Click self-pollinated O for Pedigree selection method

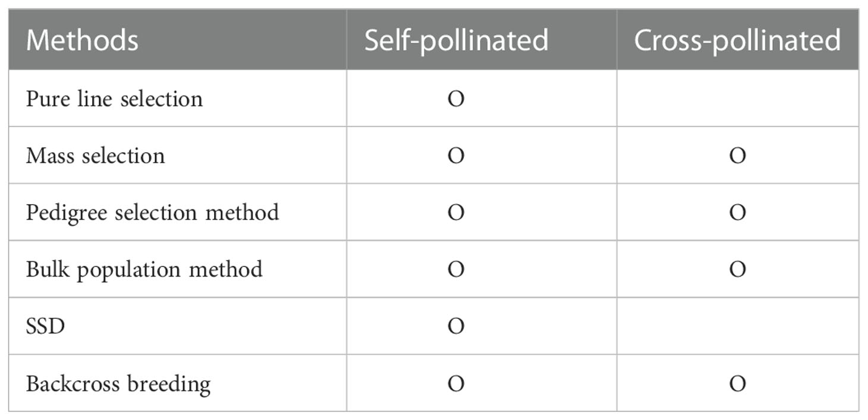coord(456,212)
